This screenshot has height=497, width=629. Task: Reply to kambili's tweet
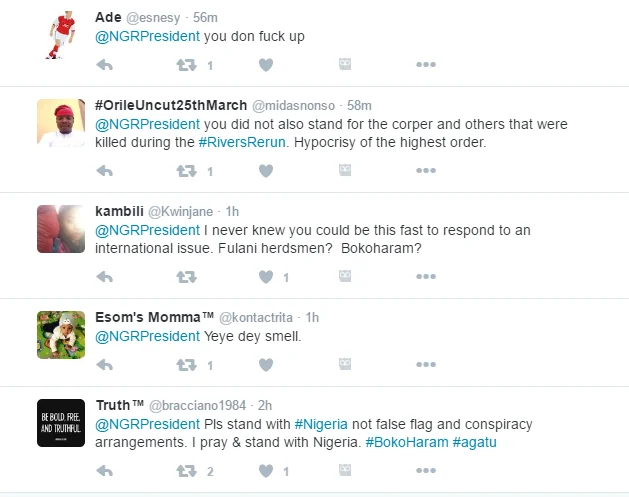(104, 277)
